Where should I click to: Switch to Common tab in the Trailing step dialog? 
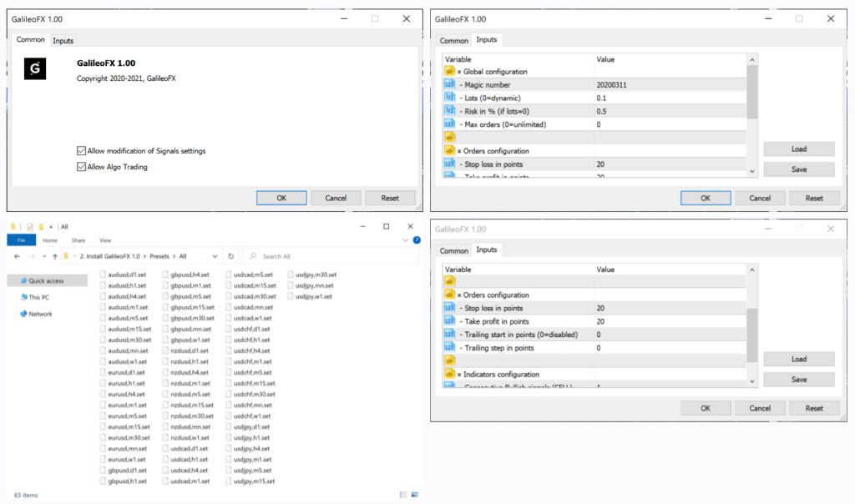tap(453, 250)
